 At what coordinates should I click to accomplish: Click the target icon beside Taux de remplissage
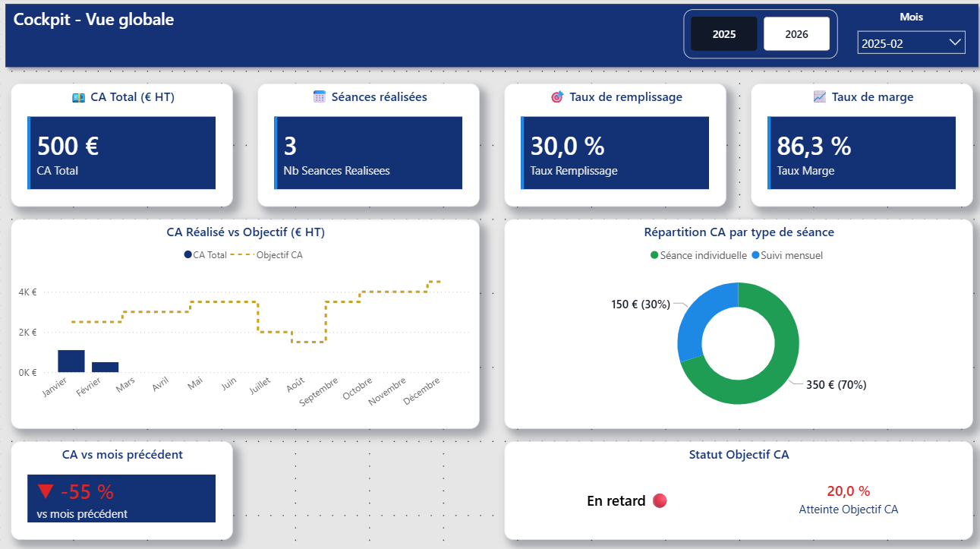[x=557, y=97]
